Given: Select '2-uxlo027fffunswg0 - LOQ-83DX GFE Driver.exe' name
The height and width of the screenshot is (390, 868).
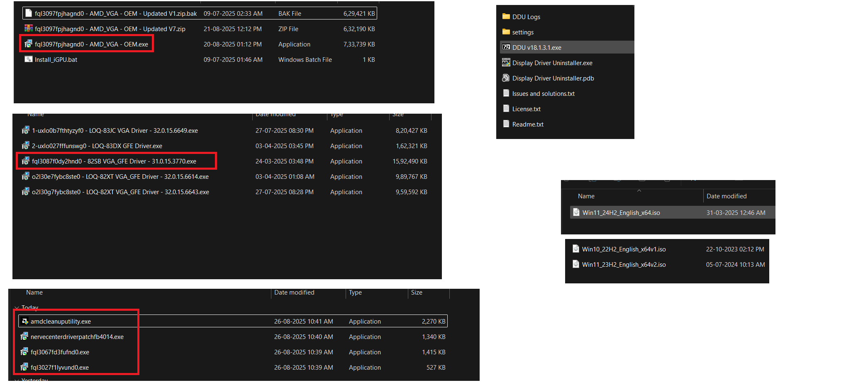Looking at the screenshot, I should tap(97, 146).
